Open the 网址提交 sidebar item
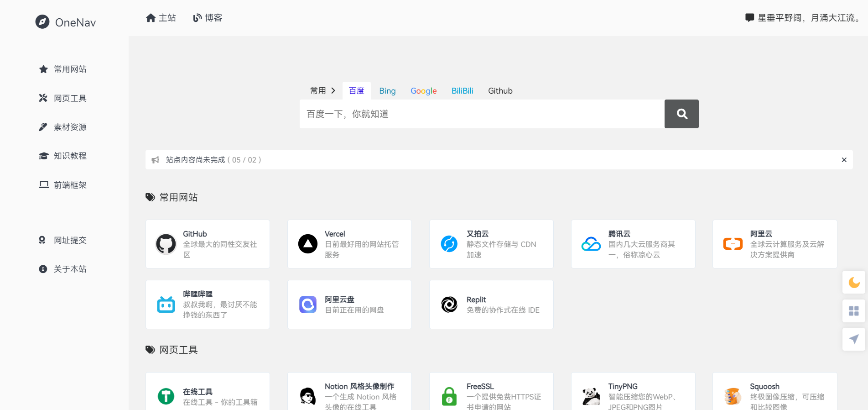 (70, 240)
